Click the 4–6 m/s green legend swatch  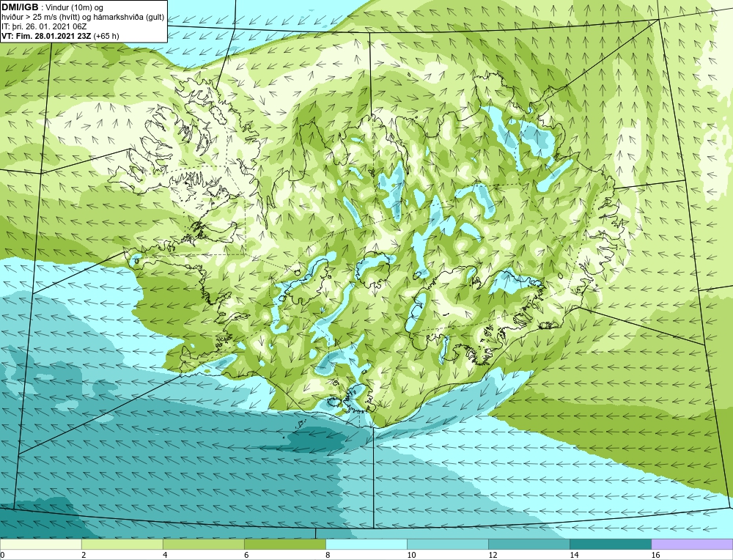pos(203,544)
